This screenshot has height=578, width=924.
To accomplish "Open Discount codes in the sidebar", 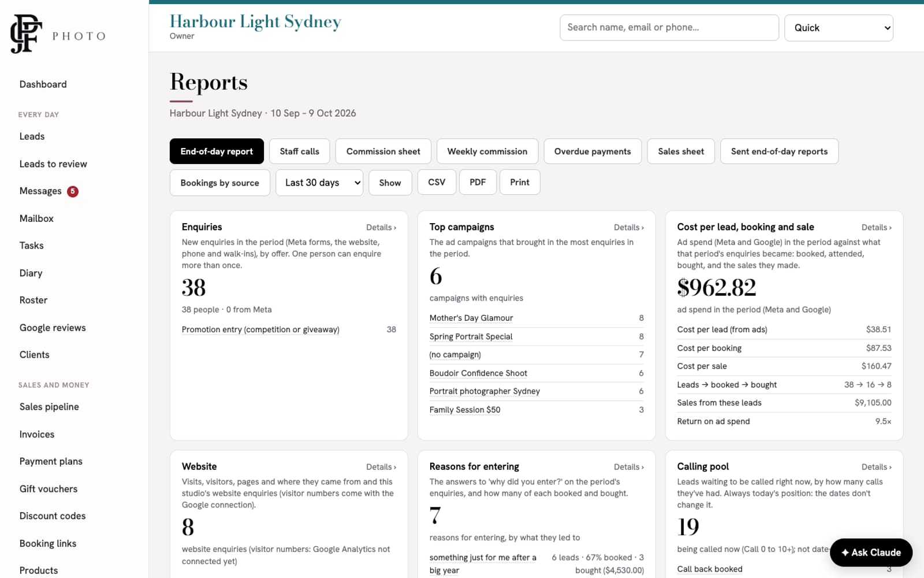I will pyautogui.click(x=53, y=516).
